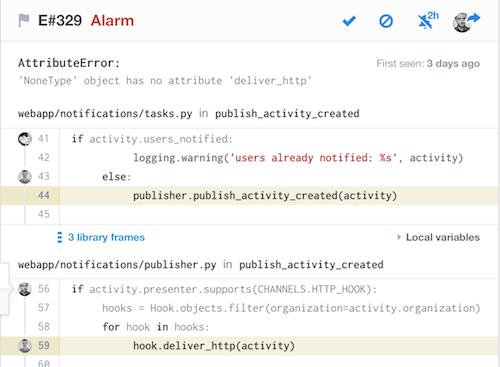This screenshot has height=367, width=500.
Task: Click the activity.presenter.supports code line
Action: [224, 289]
